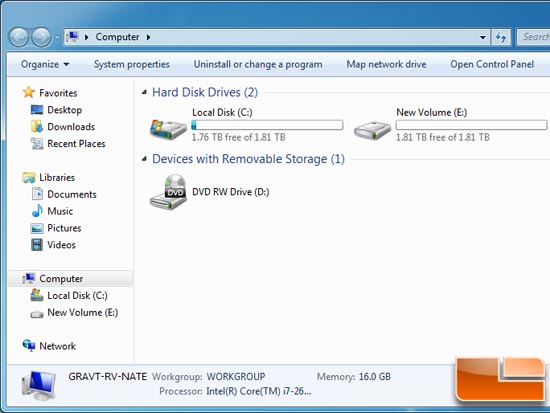550x413 pixels.
Task: Click the Intel(R) Core(TM) i7 processor text
Action: (259, 391)
